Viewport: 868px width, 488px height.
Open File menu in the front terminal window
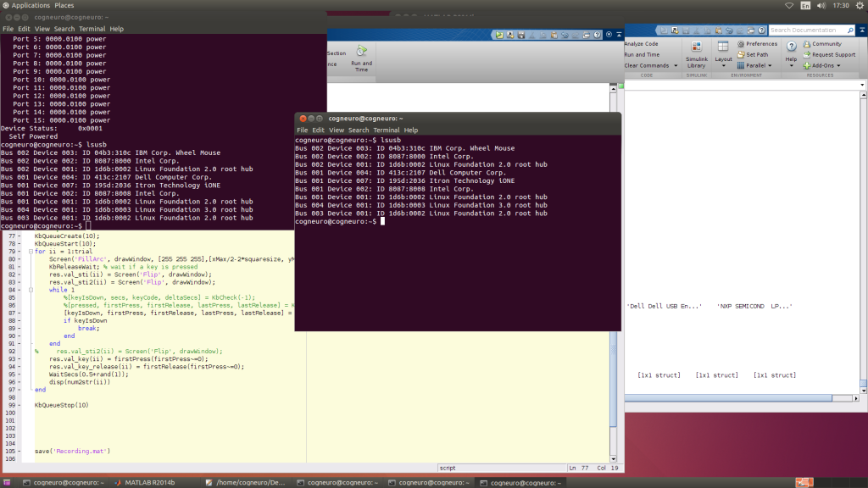(303, 130)
